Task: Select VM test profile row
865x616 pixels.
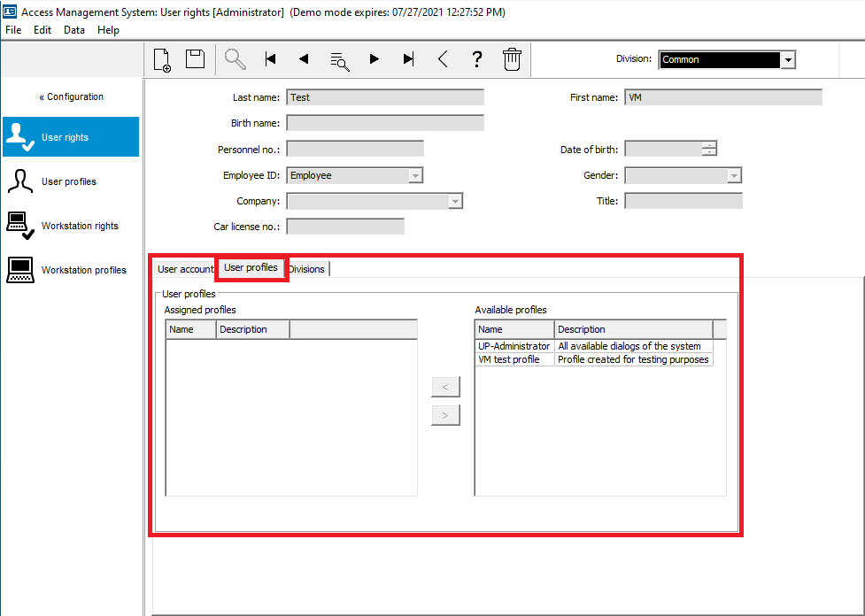Action: coord(509,359)
